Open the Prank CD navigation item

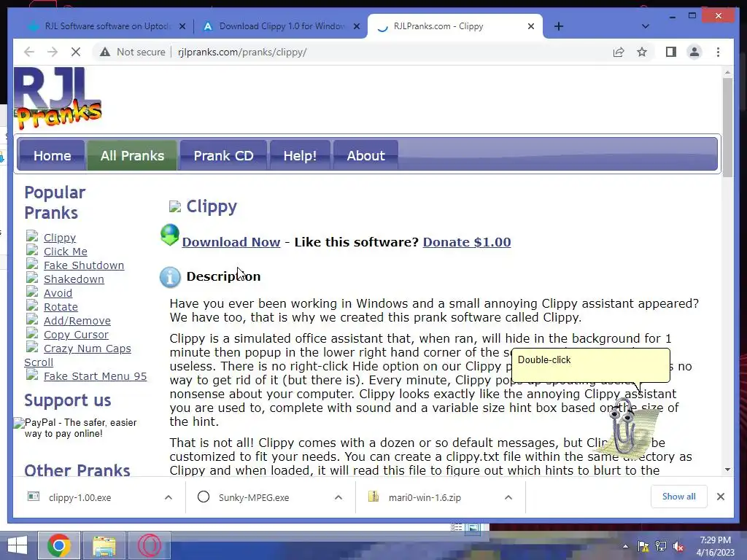click(x=223, y=155)
